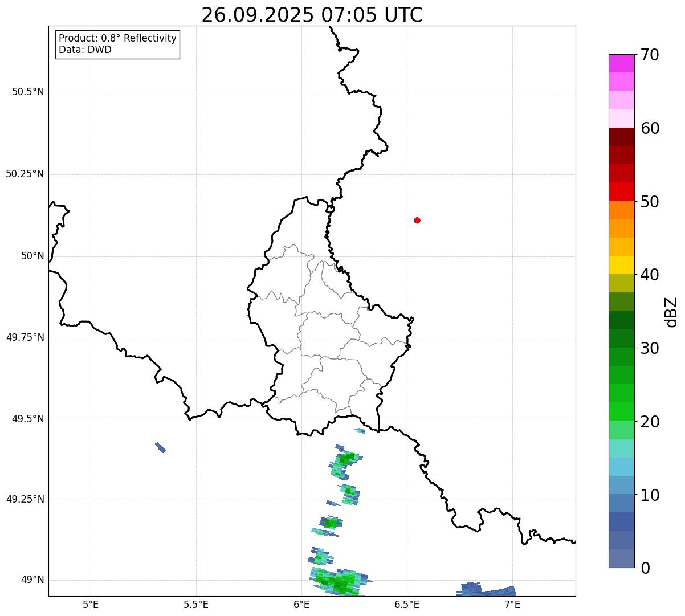Click the large green radar echo near 49°N 6.2°E
This screenshot has height=616, width=685.
click(341, 581)
